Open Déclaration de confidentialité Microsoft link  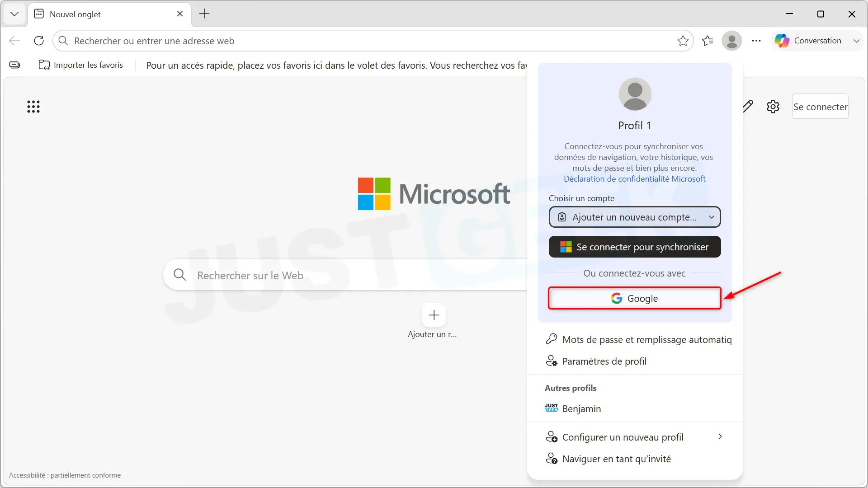coord(634,179)
